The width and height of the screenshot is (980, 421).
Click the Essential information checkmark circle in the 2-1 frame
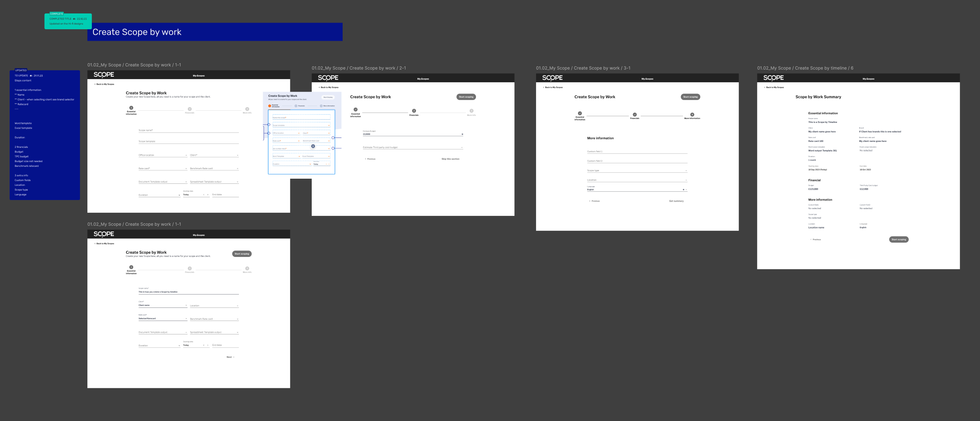(x=356, y=109)
